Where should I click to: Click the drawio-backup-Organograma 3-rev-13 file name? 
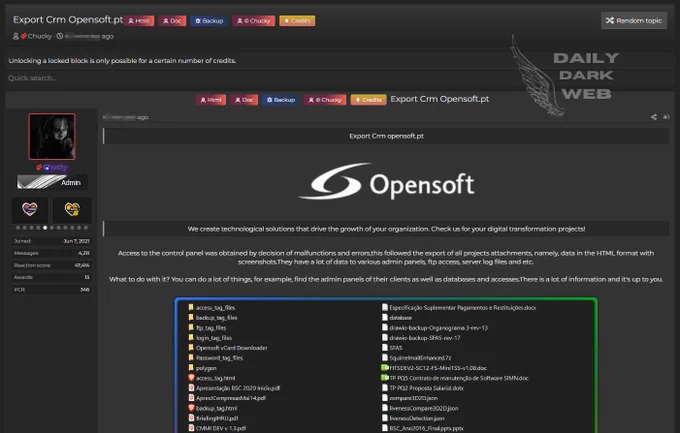tap(438, 328)
